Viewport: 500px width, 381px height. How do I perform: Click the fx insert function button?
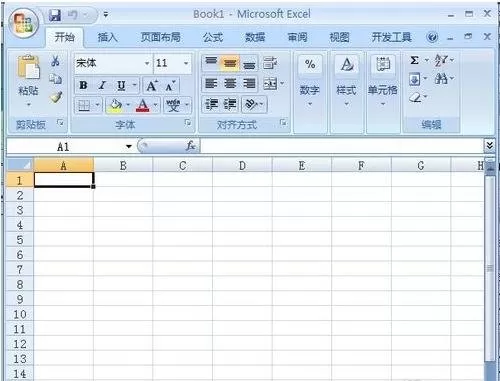191,146
